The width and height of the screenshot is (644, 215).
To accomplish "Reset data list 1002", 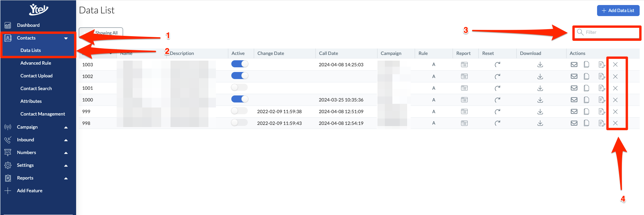I will click(497, 76).
